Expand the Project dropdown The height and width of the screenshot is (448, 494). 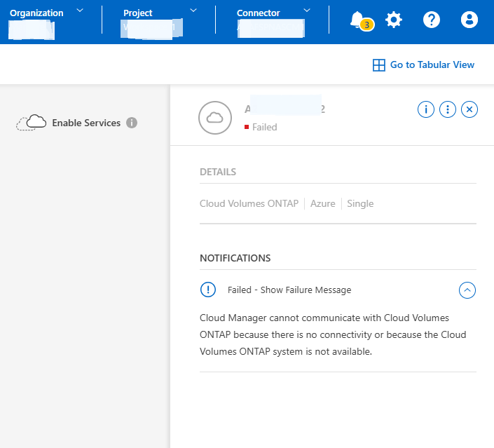coord(193,11)
